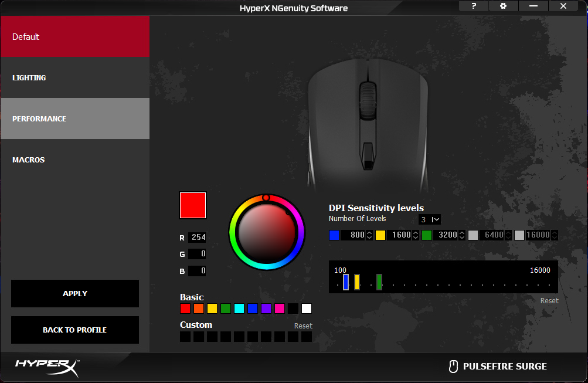Reset the DPI sensitivity levels
588x383 pixels.
[549, 301]
